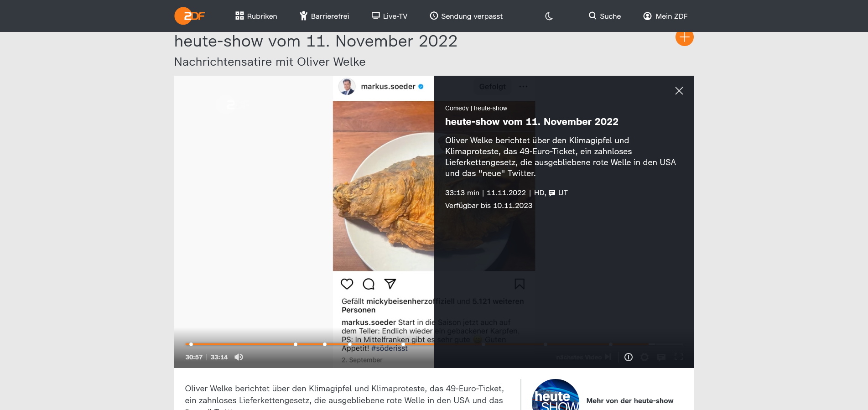Follow the Mehr von der heute-show link
The image size is (868, 410).
point(629,401)
